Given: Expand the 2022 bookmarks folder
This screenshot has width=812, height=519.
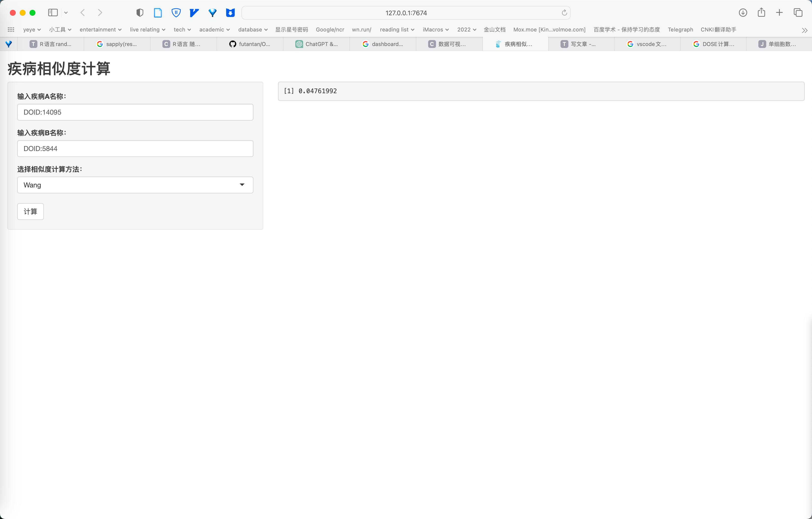Looking at the screenshot, I should pos(467,30).
